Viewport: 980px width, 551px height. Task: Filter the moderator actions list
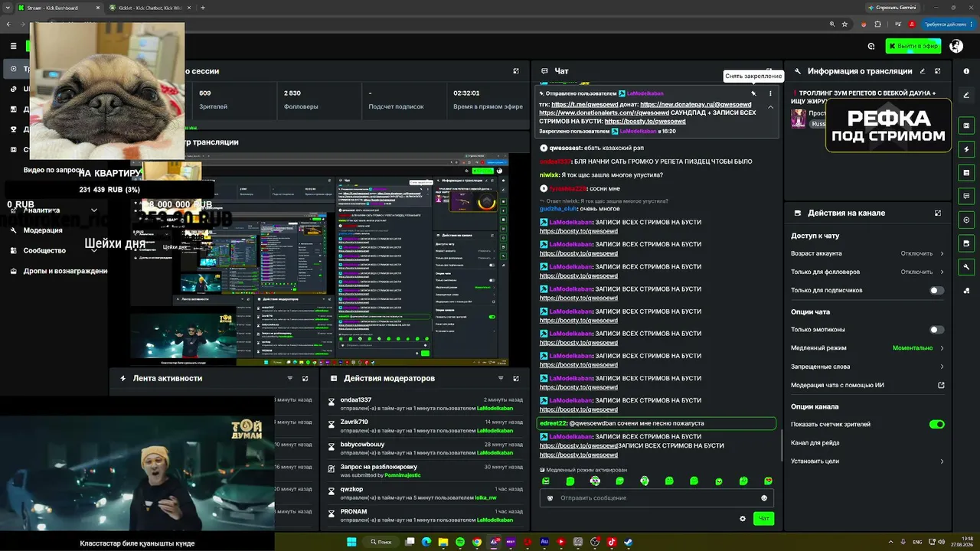point(501,378)
